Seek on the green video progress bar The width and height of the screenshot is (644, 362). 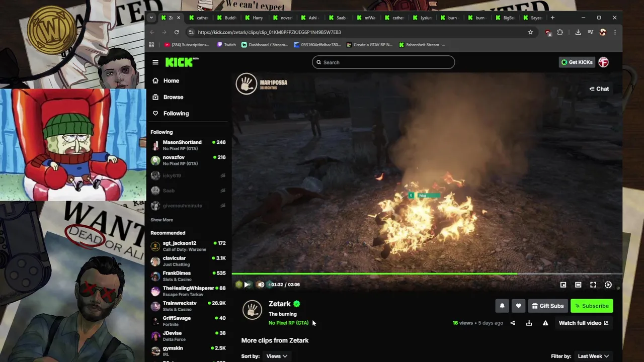pos(427,274)
